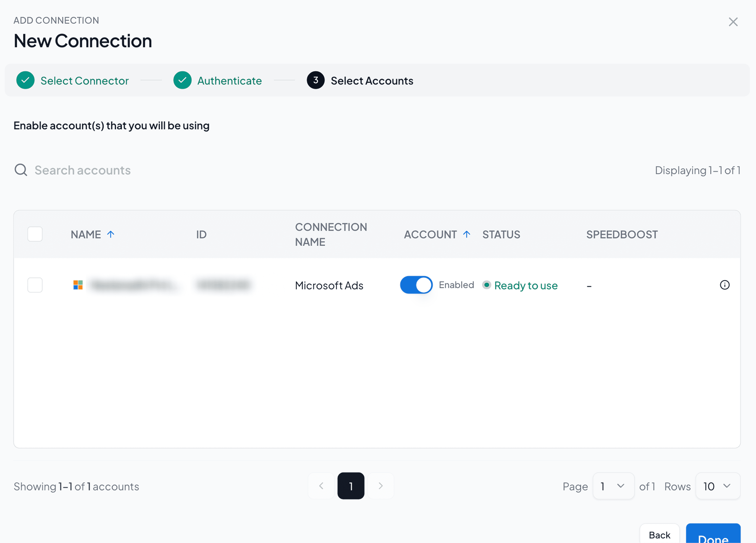This screenshot has width=756, height=543.
Task: Open the Page number dropdown
Action: click(x=613, y=486)
